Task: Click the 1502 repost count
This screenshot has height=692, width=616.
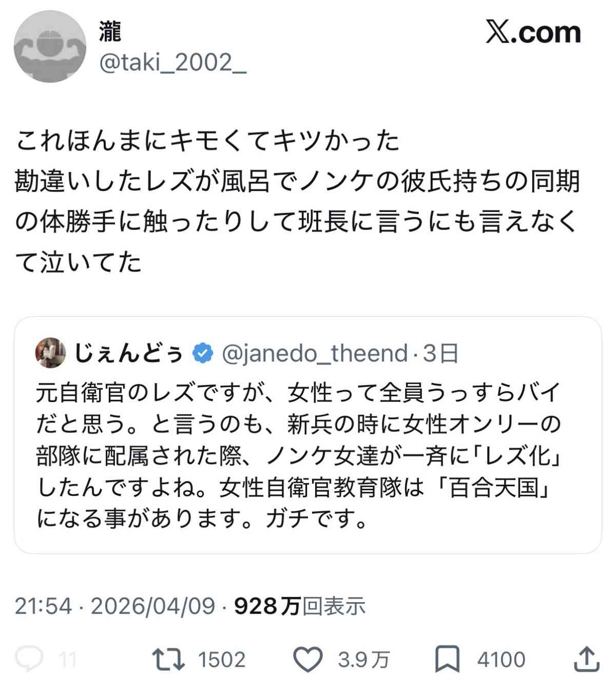Action: click(x=222, y=660)
